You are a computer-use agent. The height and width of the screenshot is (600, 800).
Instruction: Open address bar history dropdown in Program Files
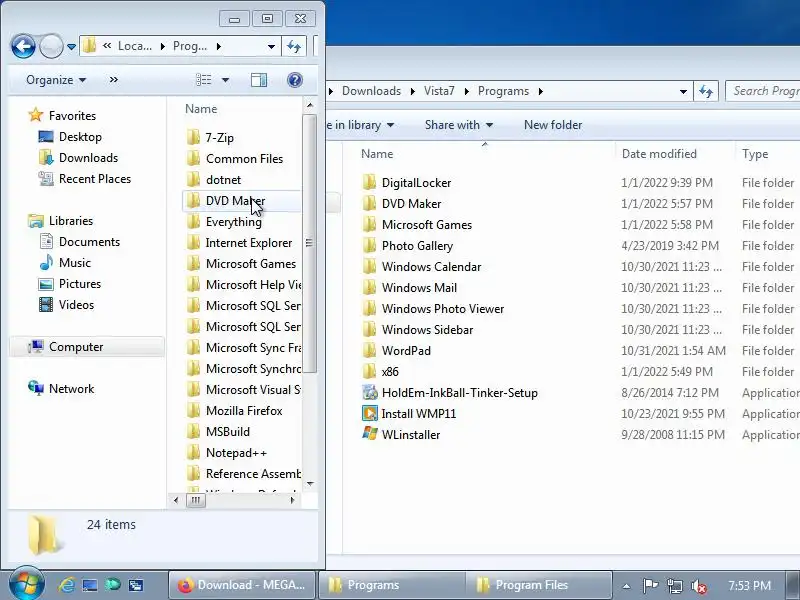point(271,47)
